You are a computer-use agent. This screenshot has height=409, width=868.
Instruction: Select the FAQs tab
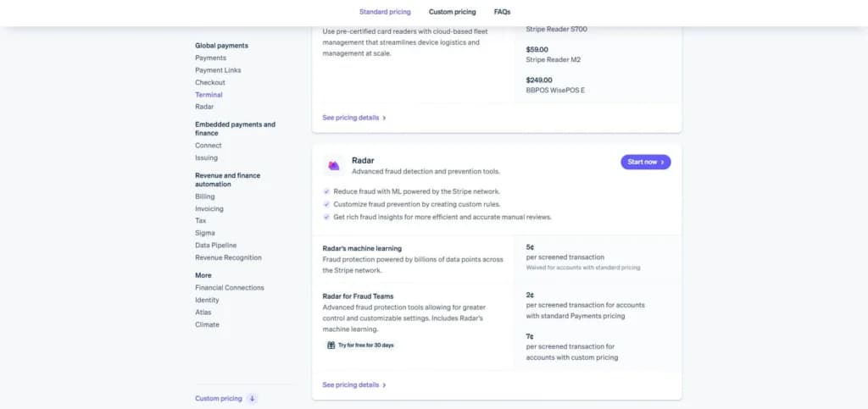coord(502,12)
